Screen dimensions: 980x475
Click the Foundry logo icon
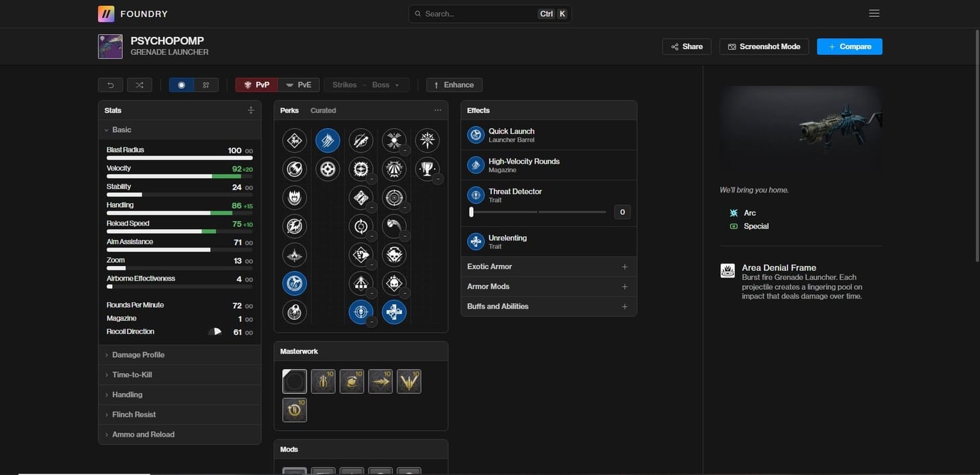coord(106,13)
